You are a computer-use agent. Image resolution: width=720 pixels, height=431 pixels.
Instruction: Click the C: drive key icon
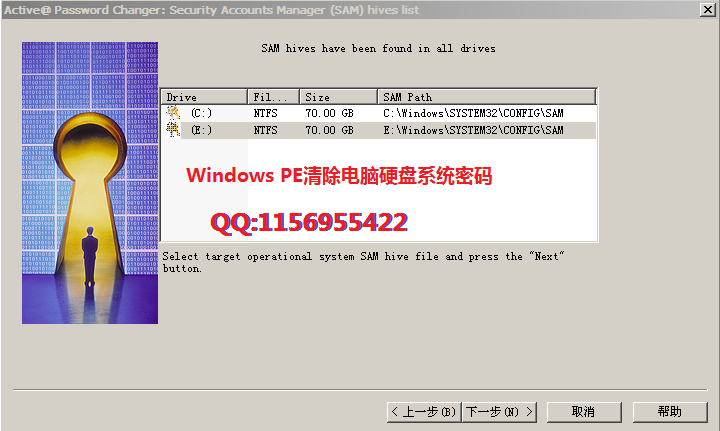[173, 113]
